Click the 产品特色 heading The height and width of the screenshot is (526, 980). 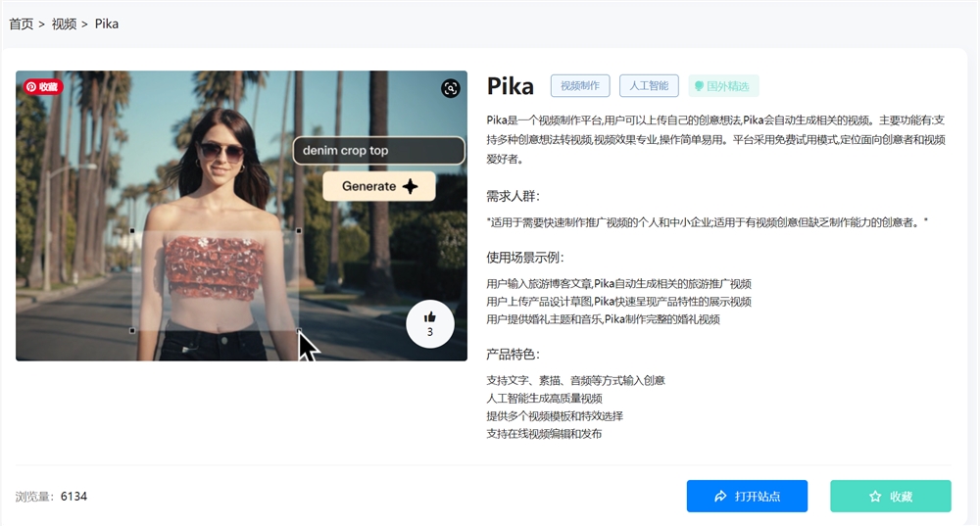[513, 355]
